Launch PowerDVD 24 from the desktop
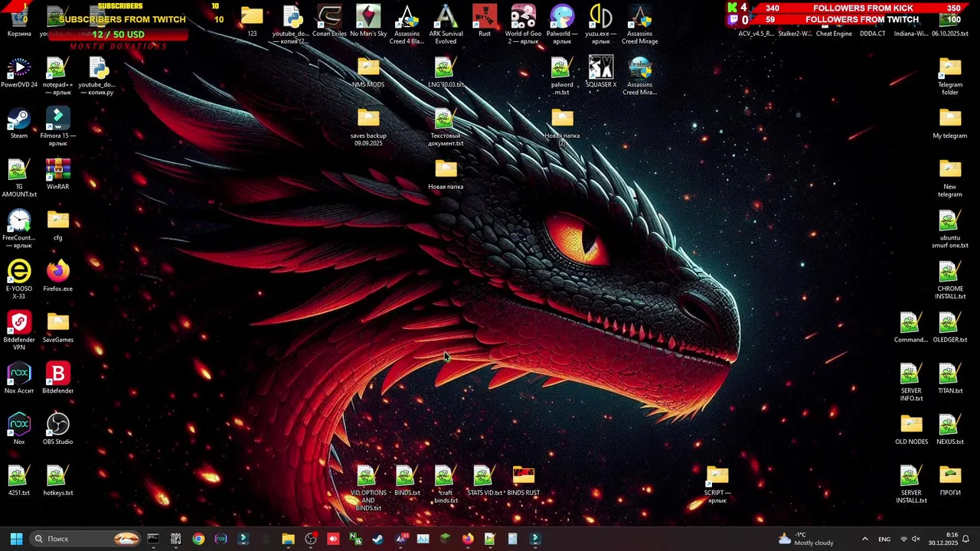 (19, 73)
